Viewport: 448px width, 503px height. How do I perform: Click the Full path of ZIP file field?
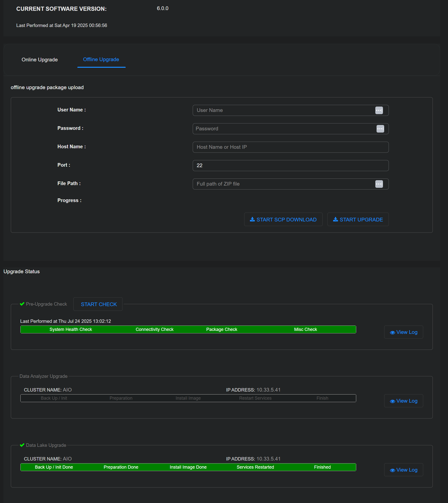point(283,184)
